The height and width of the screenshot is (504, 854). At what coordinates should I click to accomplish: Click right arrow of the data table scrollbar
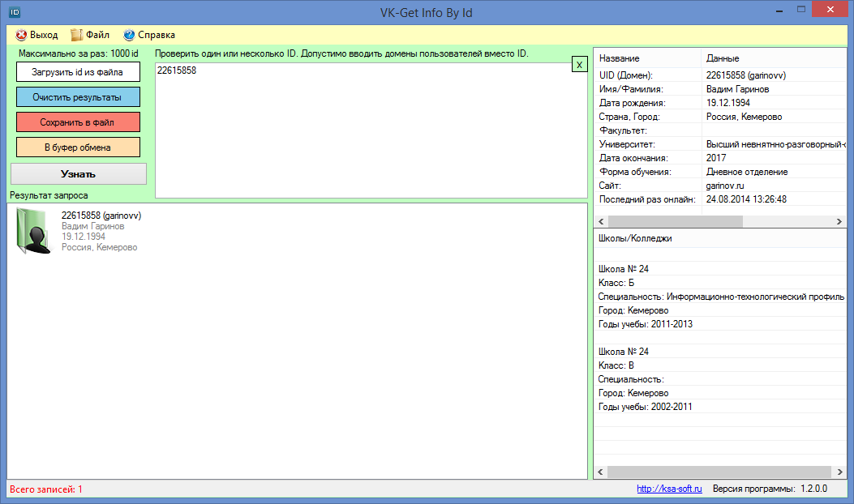839,221
